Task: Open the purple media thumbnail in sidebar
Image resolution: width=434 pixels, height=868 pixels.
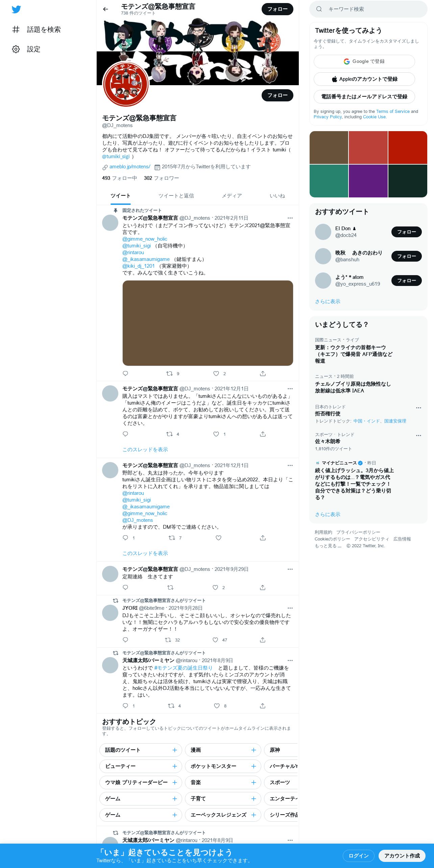Action: click(368, 181)
